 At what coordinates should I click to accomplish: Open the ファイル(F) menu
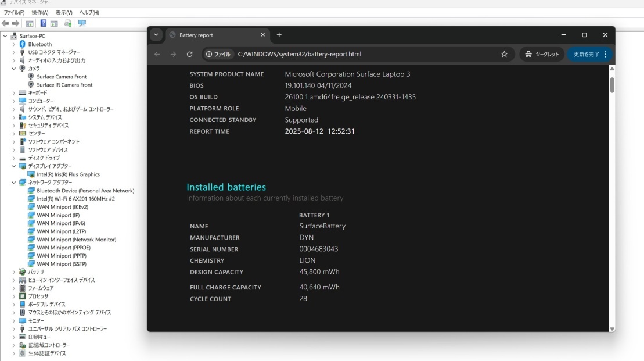point(14,12)
